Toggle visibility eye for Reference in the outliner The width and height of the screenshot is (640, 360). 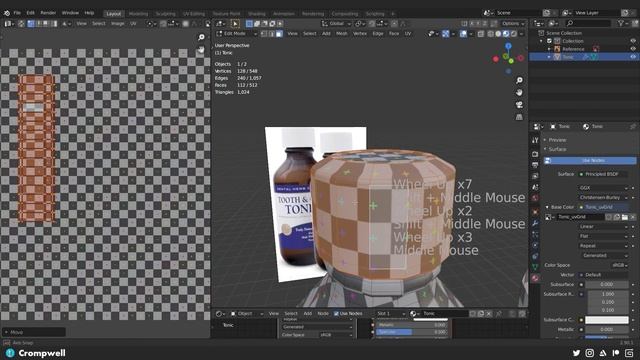pos(633,49)
